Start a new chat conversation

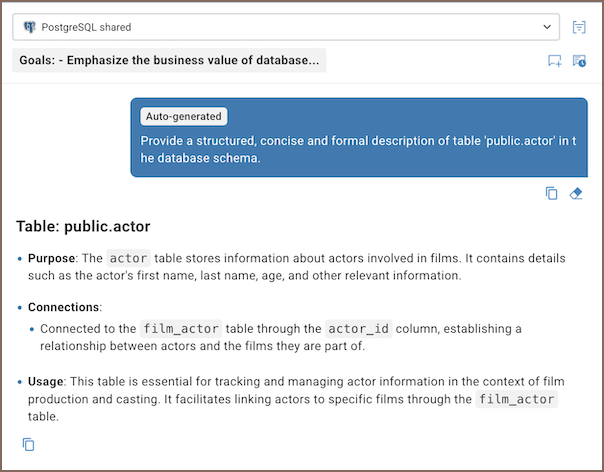click(554, 61)
